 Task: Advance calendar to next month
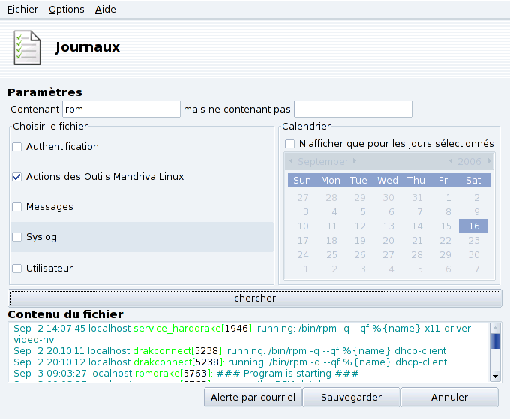(355, 161)
